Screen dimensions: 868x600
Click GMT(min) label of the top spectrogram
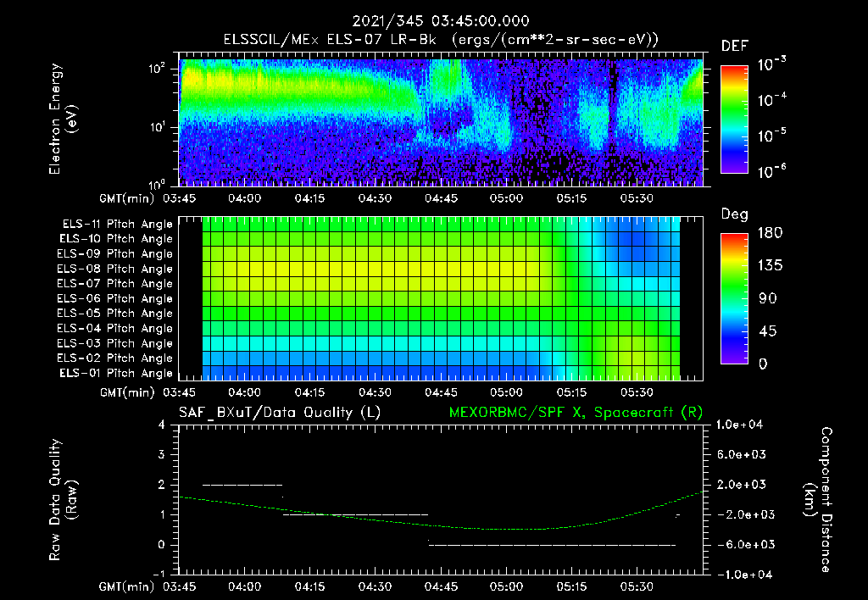(127, 198)
